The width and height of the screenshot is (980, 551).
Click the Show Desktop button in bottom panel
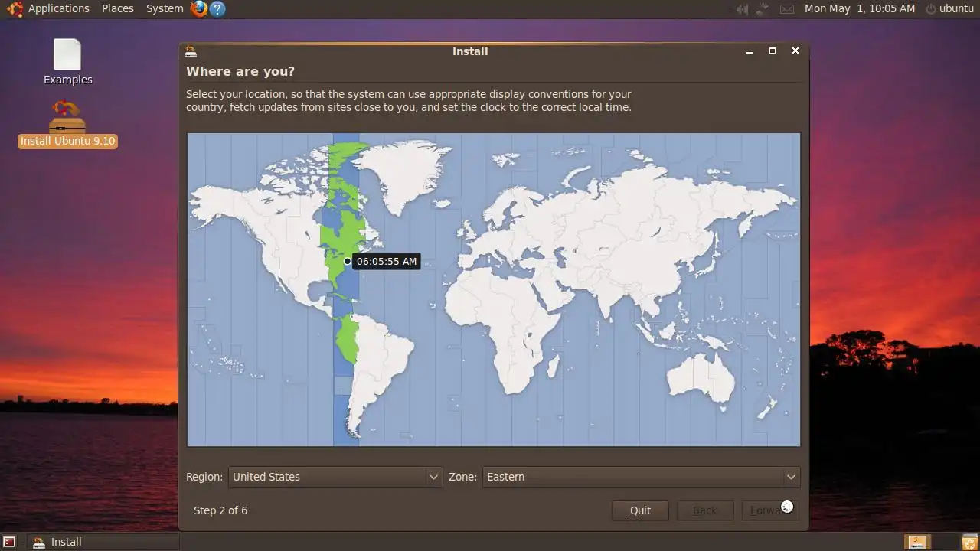click(x=9, y=542)
